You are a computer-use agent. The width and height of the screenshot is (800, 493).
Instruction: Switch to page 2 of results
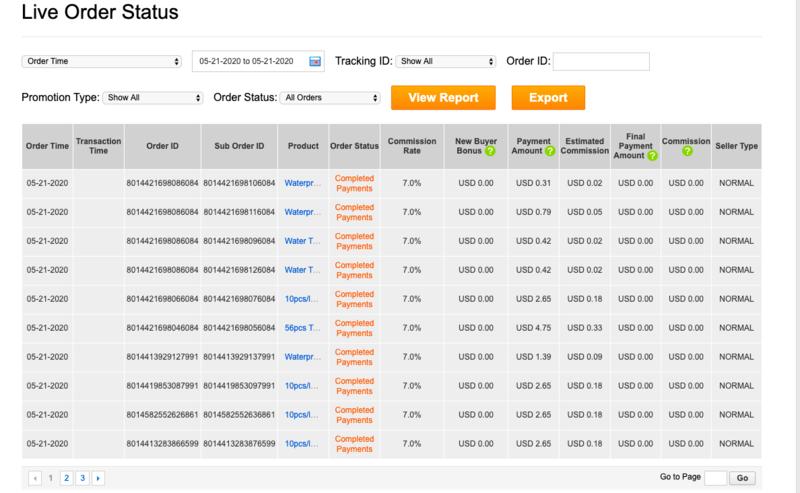point(67,479)
